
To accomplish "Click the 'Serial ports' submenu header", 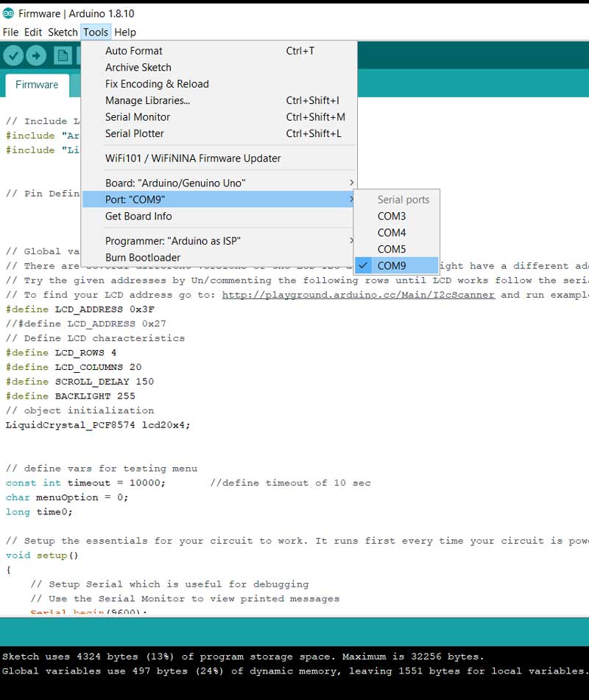I will coord(403,200).
